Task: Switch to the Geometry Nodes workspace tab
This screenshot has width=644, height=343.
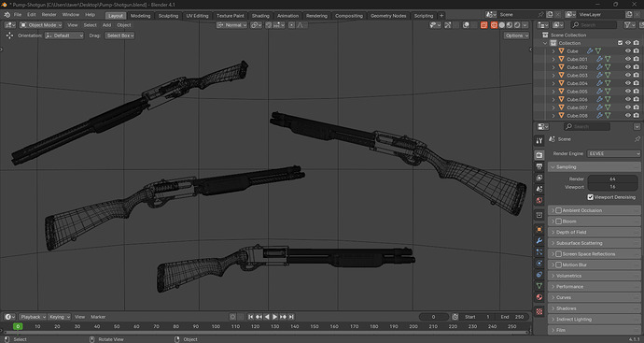Action: (x=388, y=16)
